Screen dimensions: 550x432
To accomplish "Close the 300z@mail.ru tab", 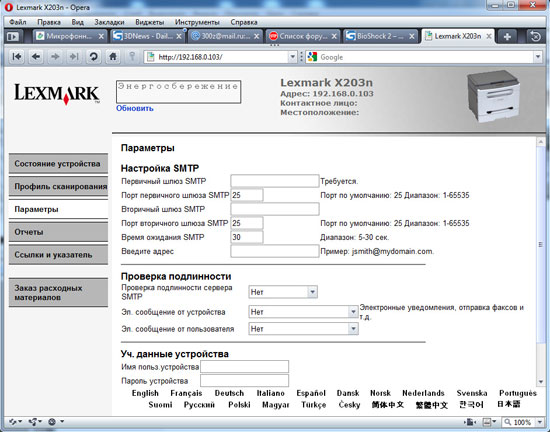I will 256,36.
